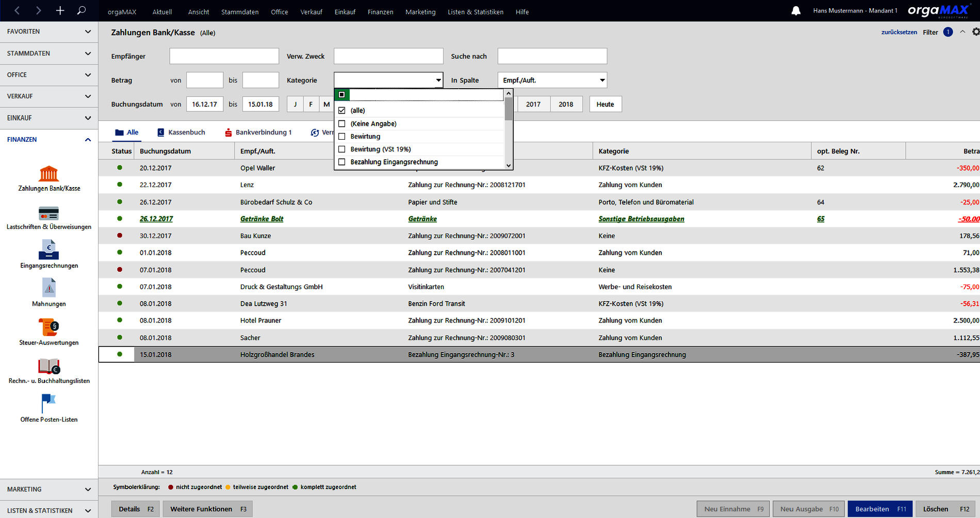The height and width of the screenshot is (518, 980).
Task: Click the Empfänger input field
Action: pyautogui.click(x=224, y=56)
